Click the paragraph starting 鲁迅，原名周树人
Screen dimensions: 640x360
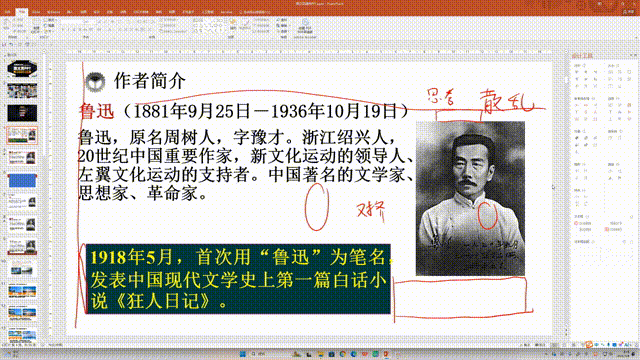tap(246, 165)
